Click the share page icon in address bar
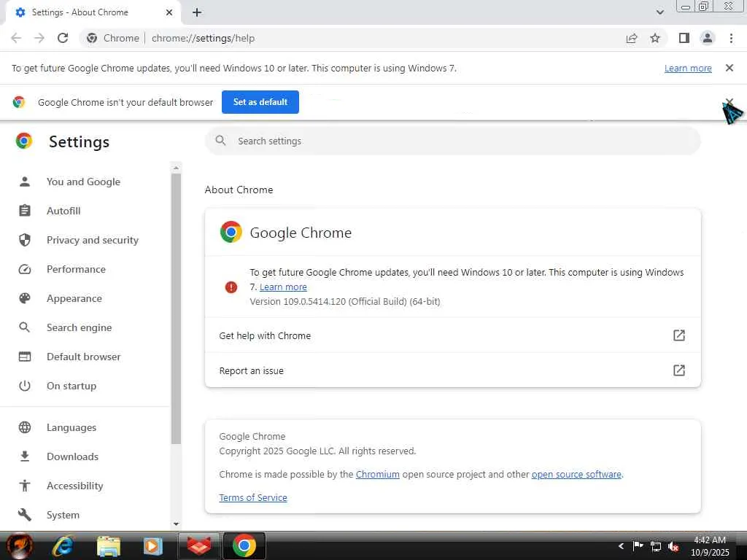The image size is (747, 560). click(632, 38)
